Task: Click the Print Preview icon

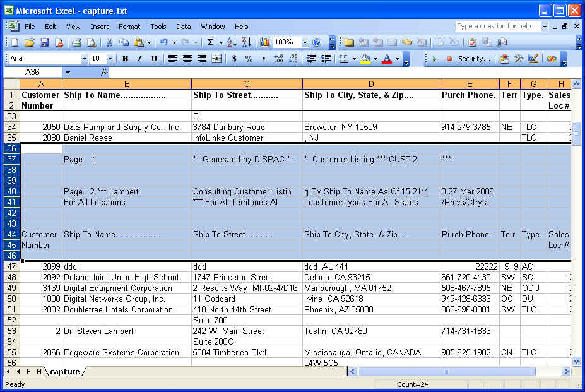Action: 92,42
